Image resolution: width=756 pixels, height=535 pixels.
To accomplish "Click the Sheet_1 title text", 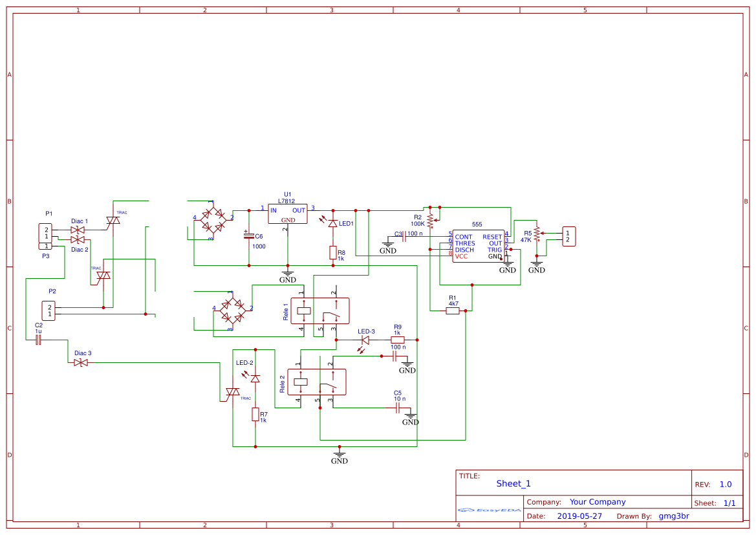I will 512,483.
